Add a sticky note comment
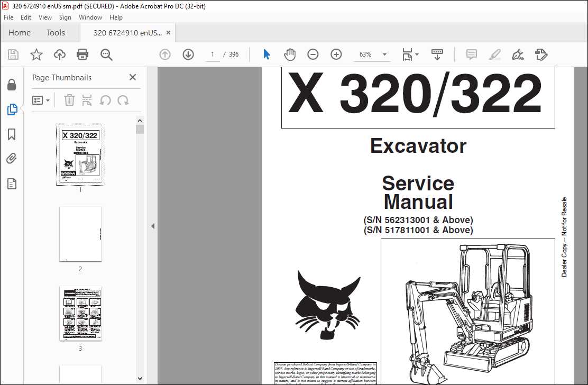This screenshot has height=385, width=588. pos(471,54)
